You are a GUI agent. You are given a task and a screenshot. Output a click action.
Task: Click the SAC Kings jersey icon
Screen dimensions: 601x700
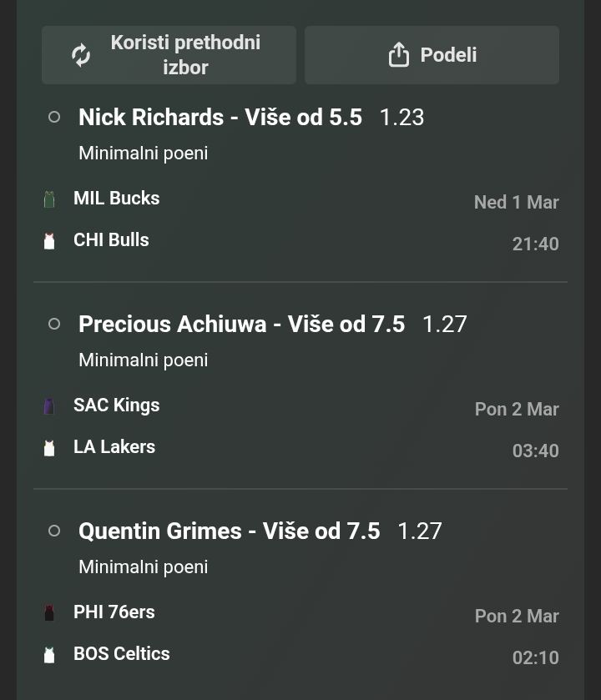pyautogui.click(x=49, y=405)
